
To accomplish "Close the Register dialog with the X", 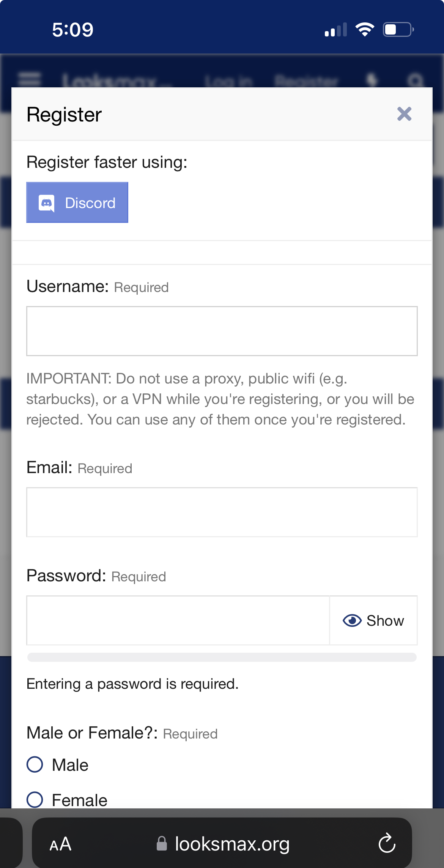I will tap(404, 114).
